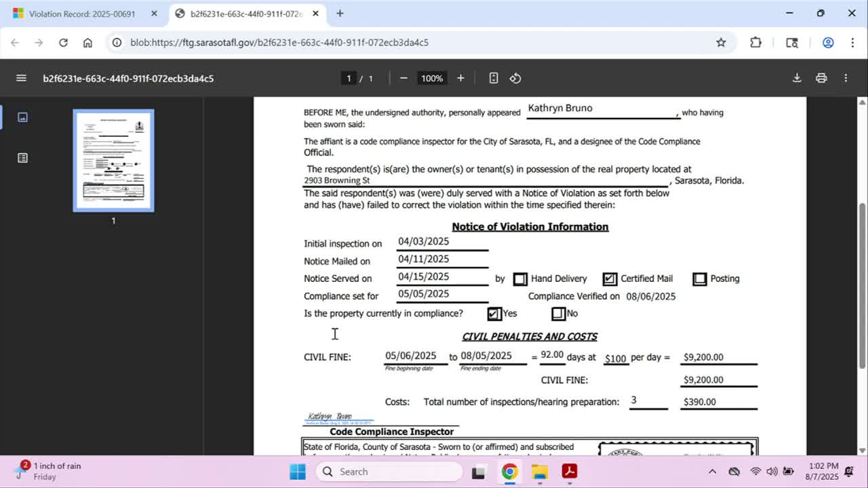
Task: Click the Civil Penalties and Costs heading
Action: pos(530,337)
